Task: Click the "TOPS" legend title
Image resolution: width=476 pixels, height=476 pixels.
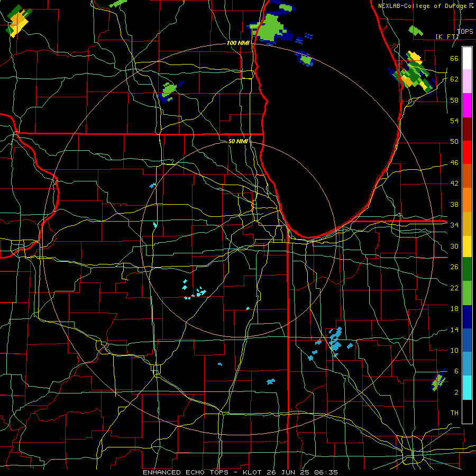Action: (465, 31)
